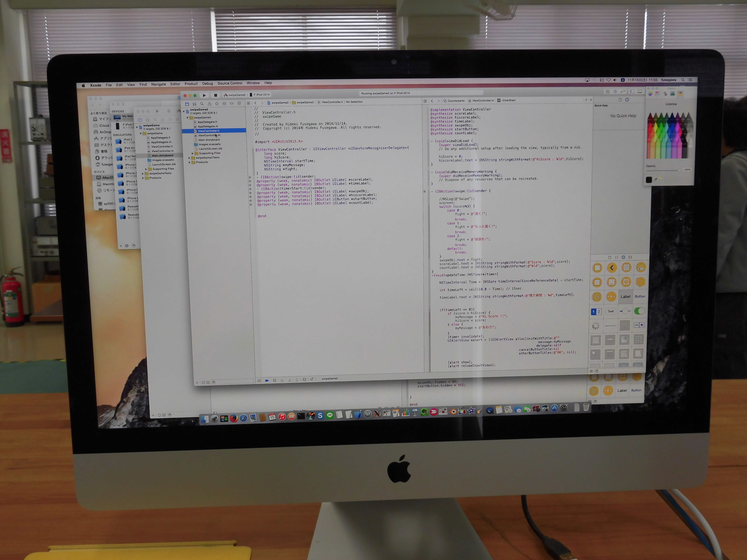
Task: Choose the color wheel tab in Colors
Action: tap(650, 94)
